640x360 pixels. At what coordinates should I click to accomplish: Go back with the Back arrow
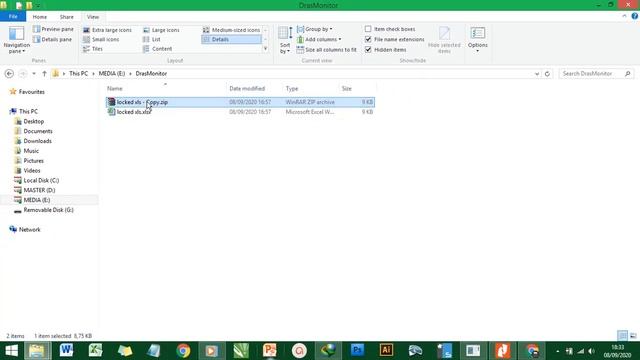tap(9, 73)
